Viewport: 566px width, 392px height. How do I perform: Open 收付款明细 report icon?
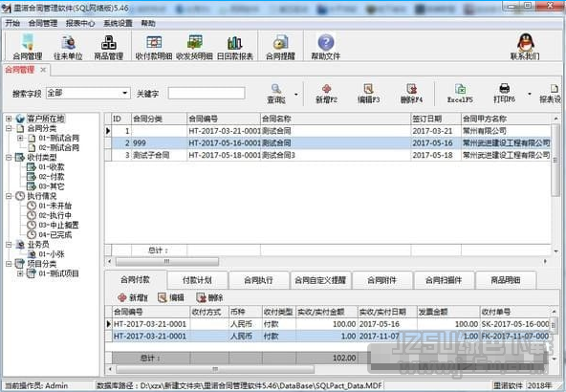pyautogui.click(x=154, y=47)
